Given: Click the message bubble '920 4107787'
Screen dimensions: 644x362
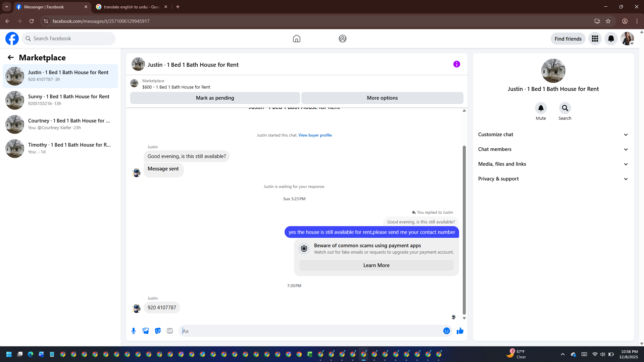Looking at the screenshot, I should [x=162, y=308].
